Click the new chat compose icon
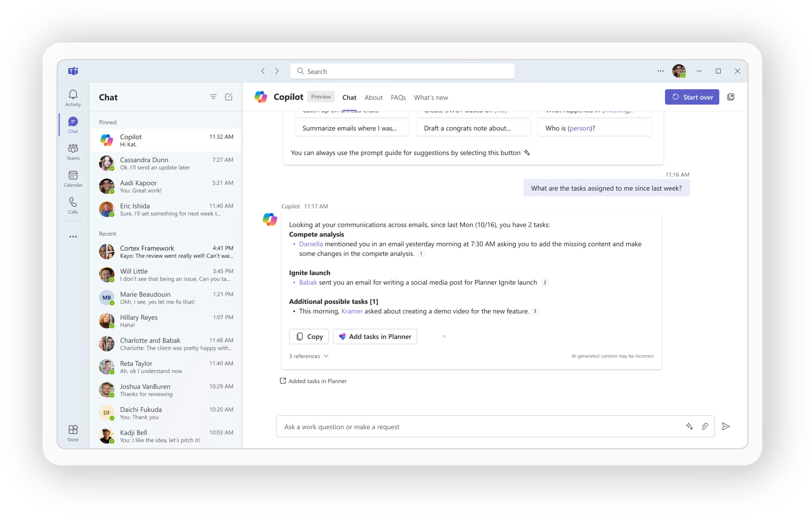The image size is (812, 515). [229, 97]
